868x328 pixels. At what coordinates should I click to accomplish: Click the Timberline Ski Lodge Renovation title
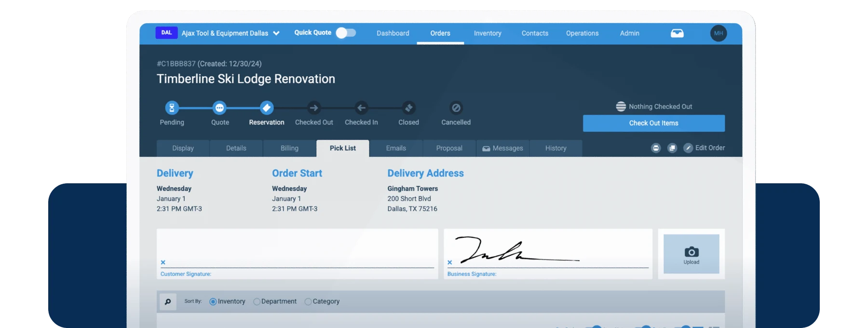[x=246, y=79]
